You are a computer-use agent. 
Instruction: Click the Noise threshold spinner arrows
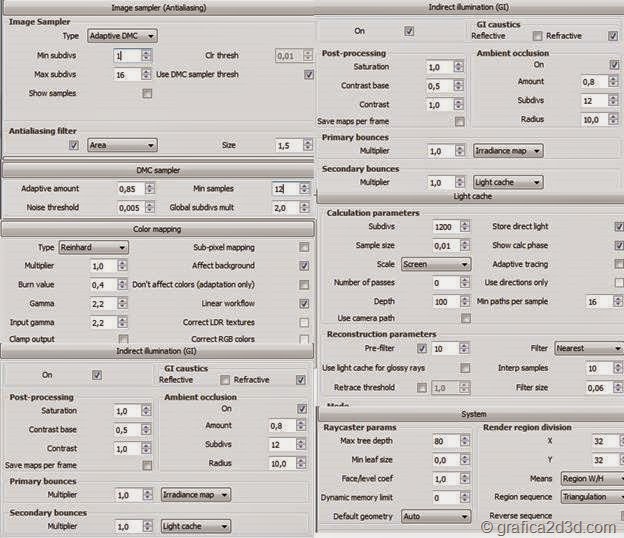148,207
